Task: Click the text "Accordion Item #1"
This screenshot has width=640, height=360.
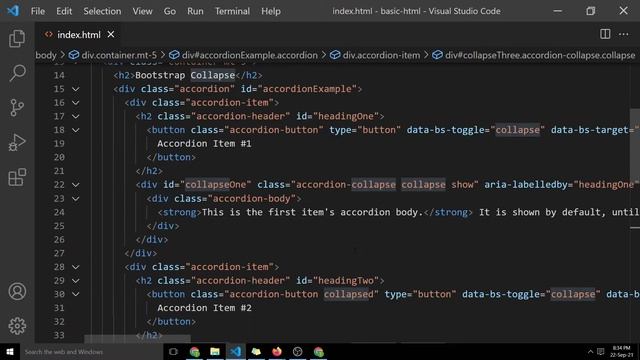Action: [204, 144]
